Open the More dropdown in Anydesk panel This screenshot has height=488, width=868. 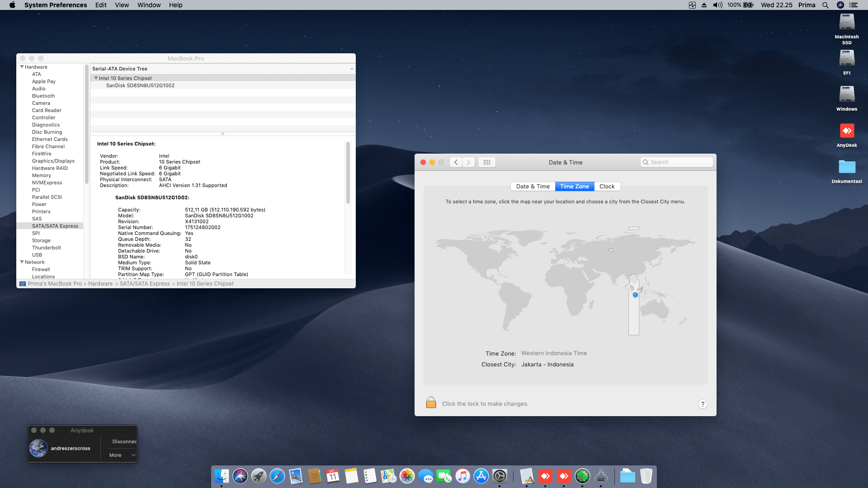click(x=122, y=455)
